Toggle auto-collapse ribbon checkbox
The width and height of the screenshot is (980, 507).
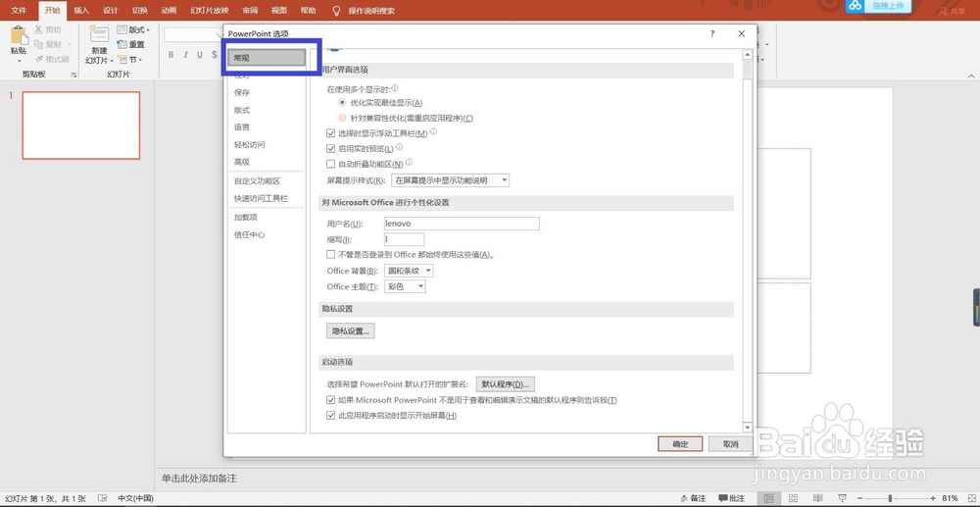coord(331,164)
